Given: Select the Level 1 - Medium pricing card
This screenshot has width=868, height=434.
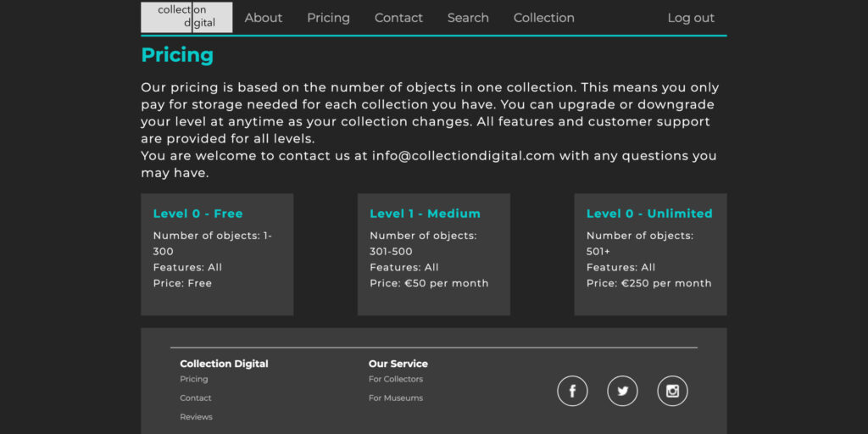Looking at the screenshot, I should pos(433,254).
